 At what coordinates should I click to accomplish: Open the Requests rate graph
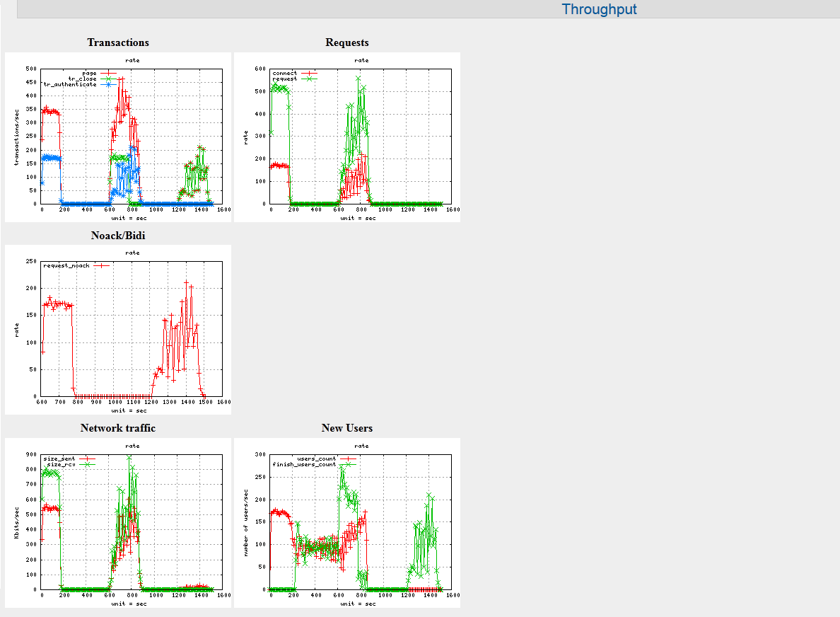[x=347, y=137]
